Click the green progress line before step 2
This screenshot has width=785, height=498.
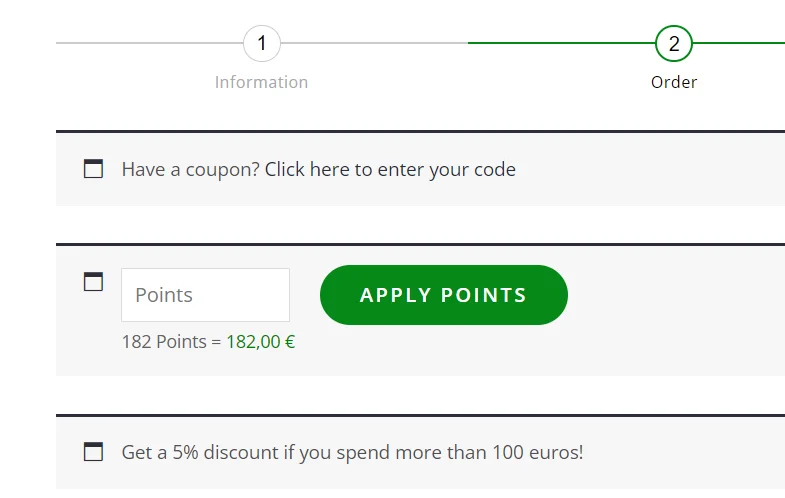(x=561, y=43)
